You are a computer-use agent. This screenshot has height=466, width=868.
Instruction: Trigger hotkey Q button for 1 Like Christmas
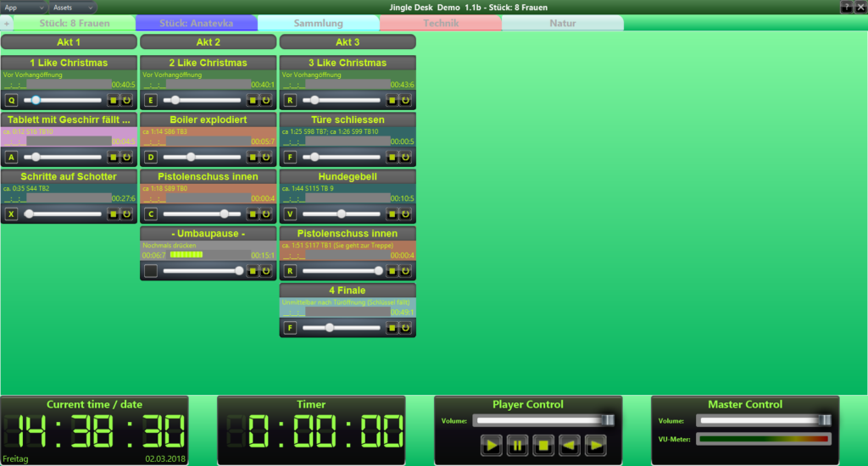(x=11, y=100)
